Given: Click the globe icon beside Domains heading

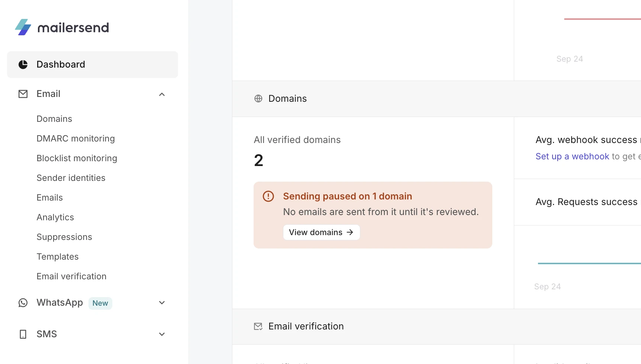Looking at the screenshot, I should [x=258, y=98].
